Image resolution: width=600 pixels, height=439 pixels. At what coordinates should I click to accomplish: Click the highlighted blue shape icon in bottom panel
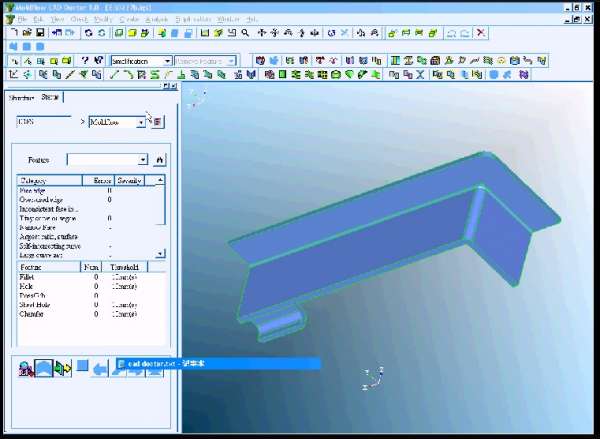coord(44,368)
